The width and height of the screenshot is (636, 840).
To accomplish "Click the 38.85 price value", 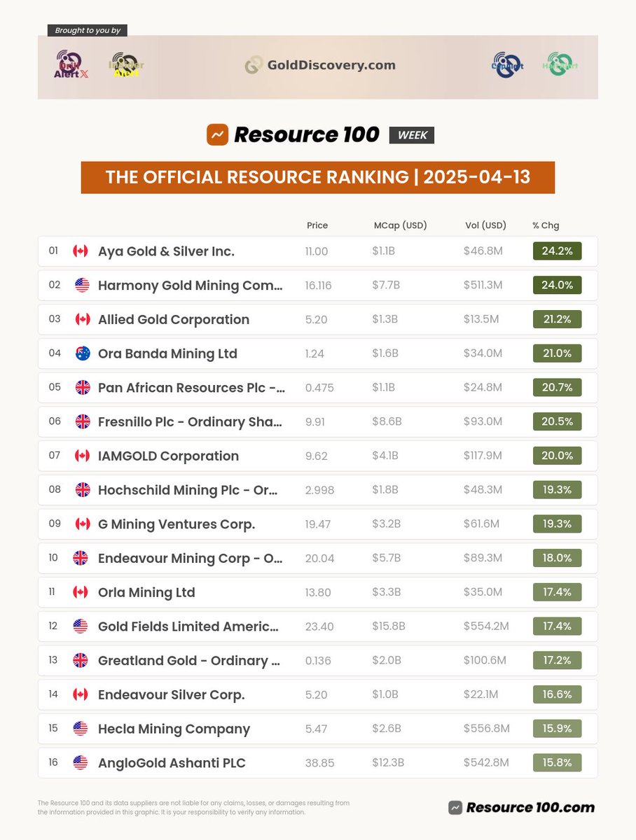I will [319, 763].
